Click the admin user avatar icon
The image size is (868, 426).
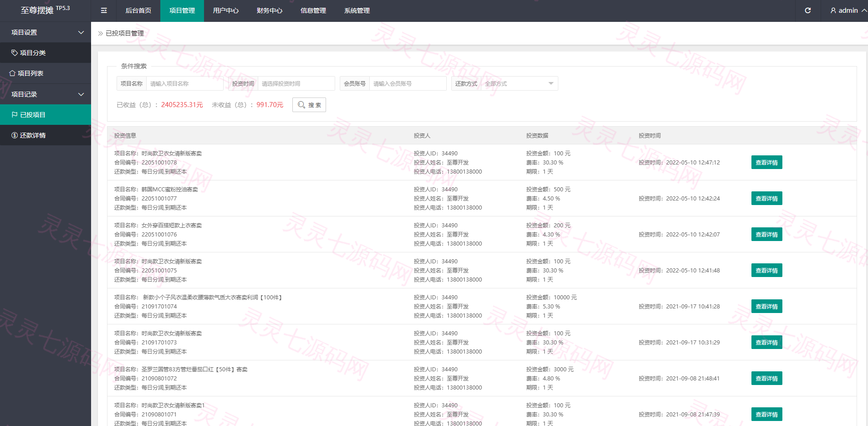(833, 10)
